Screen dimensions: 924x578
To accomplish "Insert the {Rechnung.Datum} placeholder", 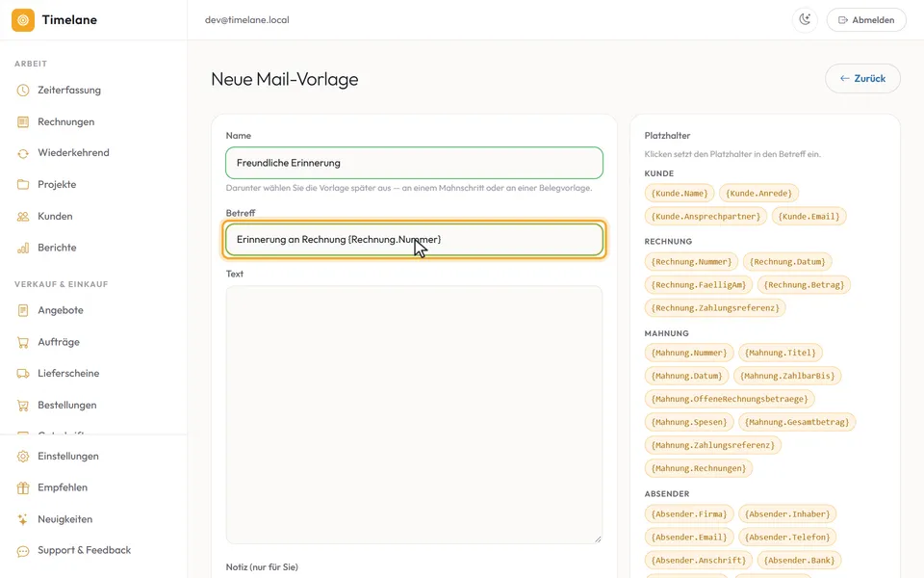I will coord(787,261).
